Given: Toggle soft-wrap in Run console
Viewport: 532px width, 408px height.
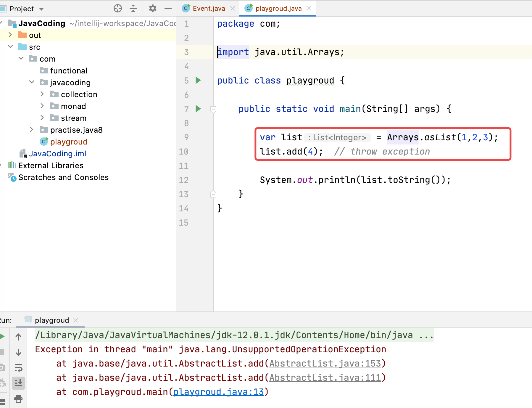Looking at the screenshot, I should [x=18, y=368].
